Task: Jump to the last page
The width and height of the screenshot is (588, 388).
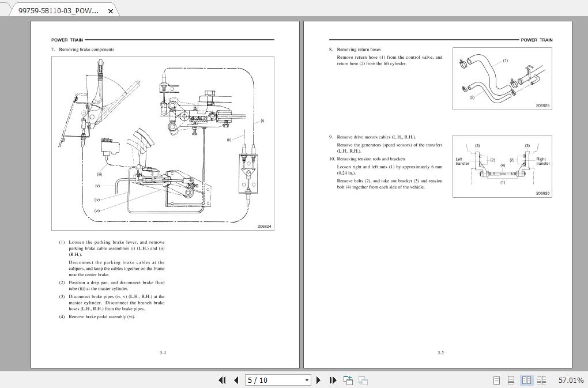Action: click(x=333, y=381)
